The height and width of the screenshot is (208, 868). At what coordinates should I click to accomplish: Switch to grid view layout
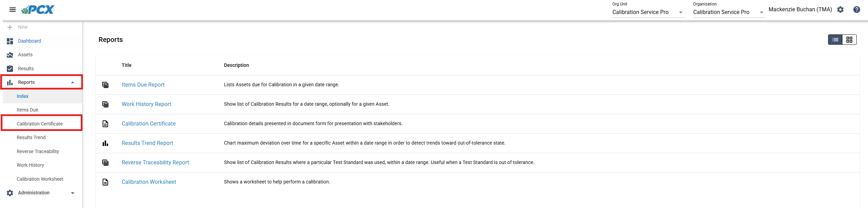click(849, 40)
